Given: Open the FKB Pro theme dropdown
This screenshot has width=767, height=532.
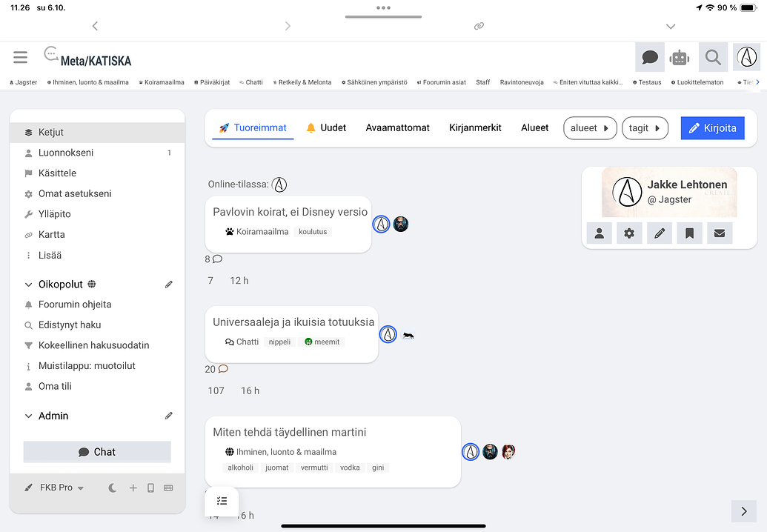Looking at the screenshot, I should (55, 488).
